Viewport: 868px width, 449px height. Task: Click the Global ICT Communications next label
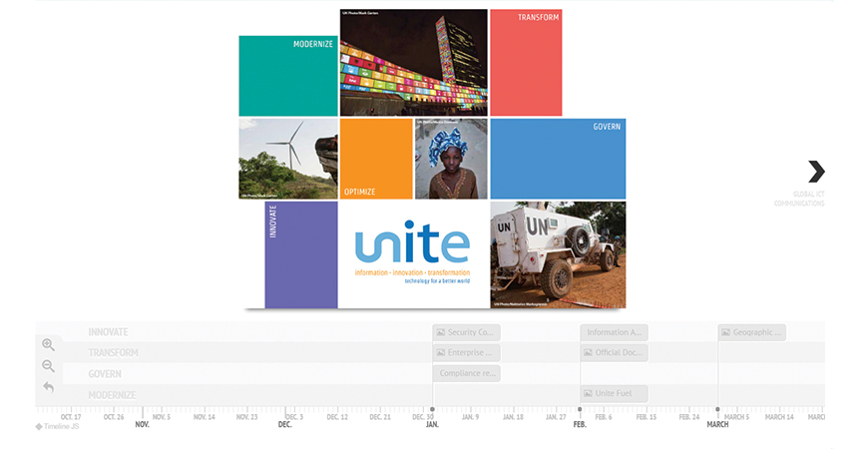(x=799, y=199)
